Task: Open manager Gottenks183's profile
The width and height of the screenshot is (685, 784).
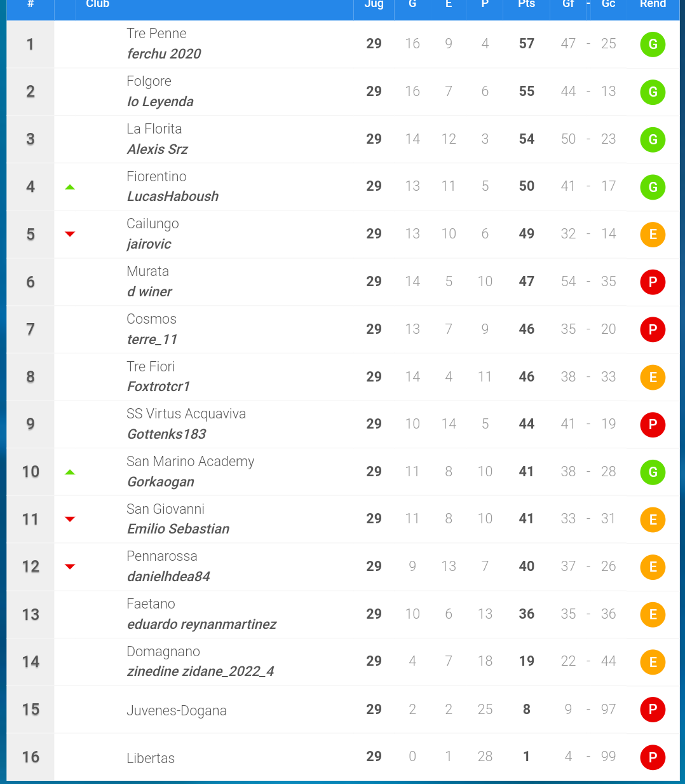Action: pyautogui.click(x=166, y=434)
